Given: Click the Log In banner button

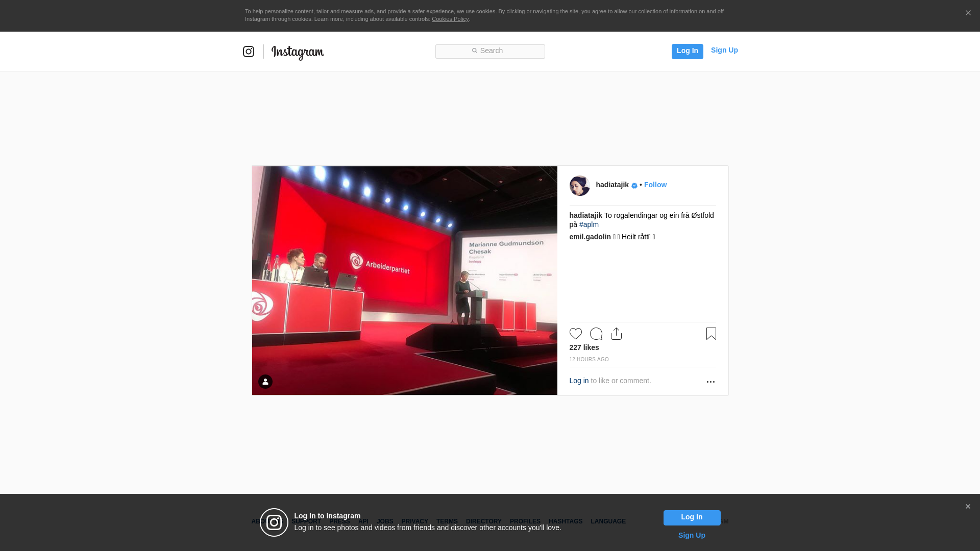Looking at the screenshot, I should 692,517.
